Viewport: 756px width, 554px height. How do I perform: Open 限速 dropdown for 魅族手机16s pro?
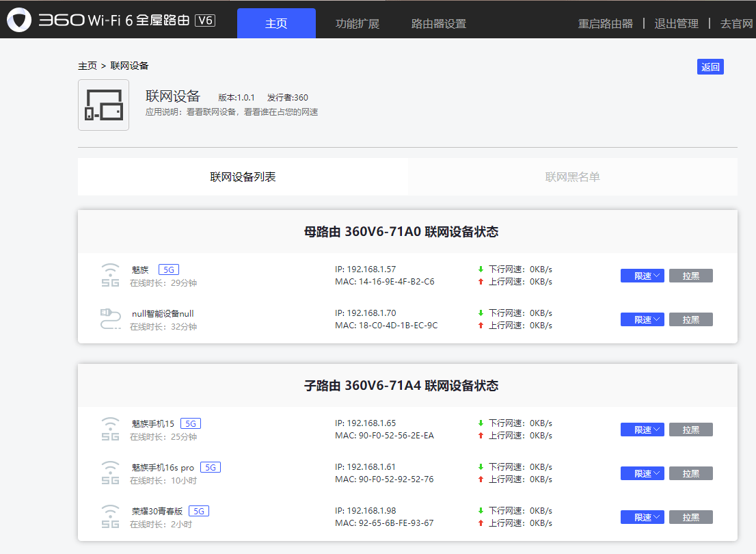(x=643, y=474)
